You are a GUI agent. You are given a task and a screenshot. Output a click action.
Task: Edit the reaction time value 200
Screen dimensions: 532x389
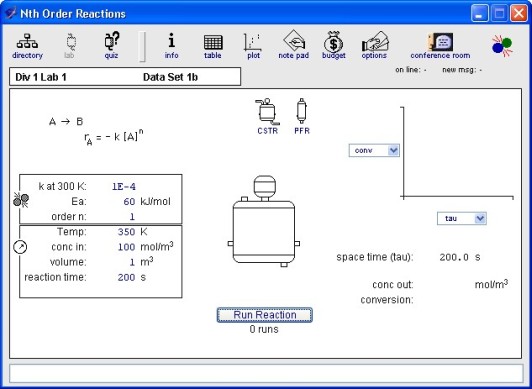pos(127,277)
